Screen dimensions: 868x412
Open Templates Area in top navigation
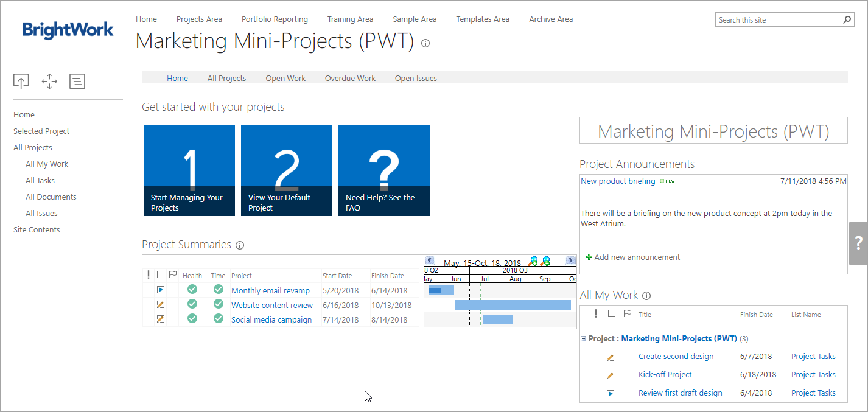pos(483,19)
